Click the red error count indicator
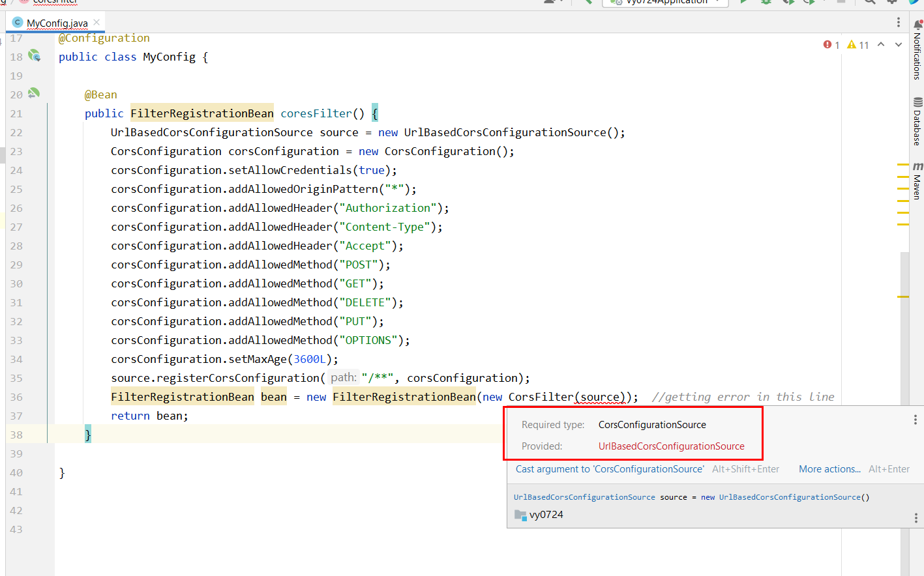924x576 pixels. (831, 45)
